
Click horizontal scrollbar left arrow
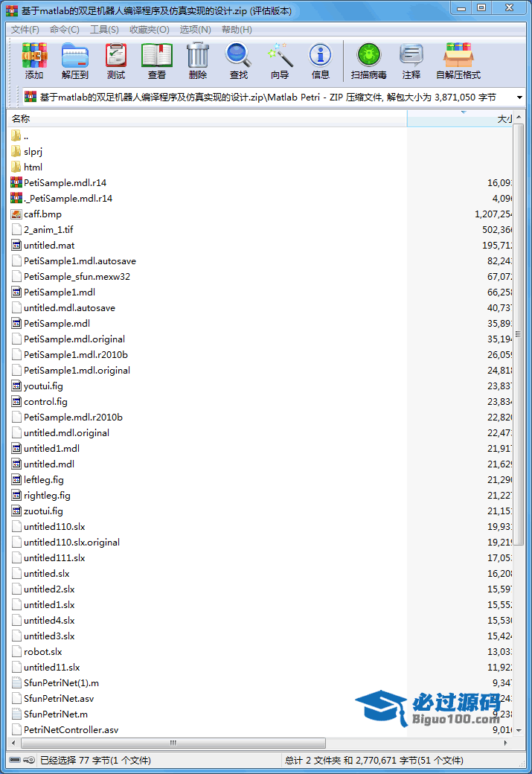(x=13, y=743)
